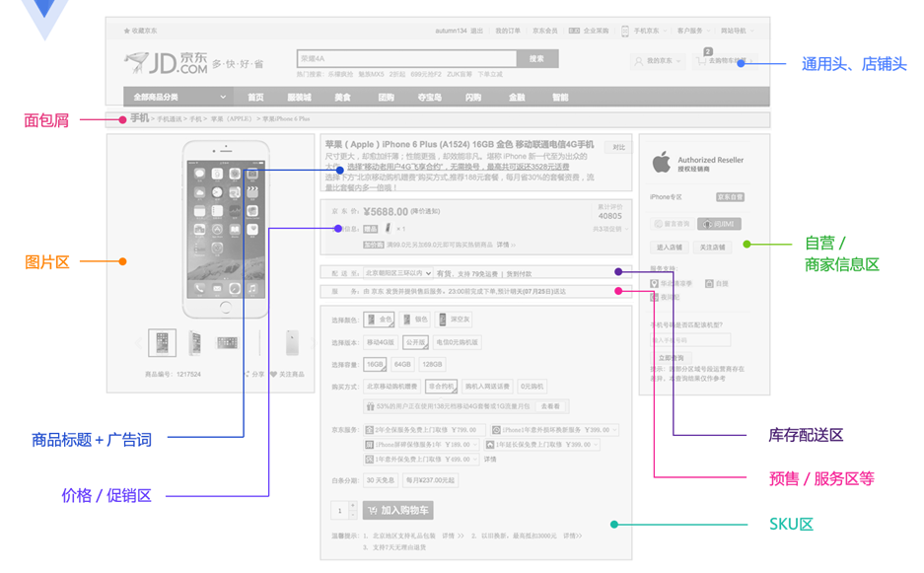The image size is (924, 573).
Task: Expand the 共3项促销 promotions list
Action: pos(610,229)
